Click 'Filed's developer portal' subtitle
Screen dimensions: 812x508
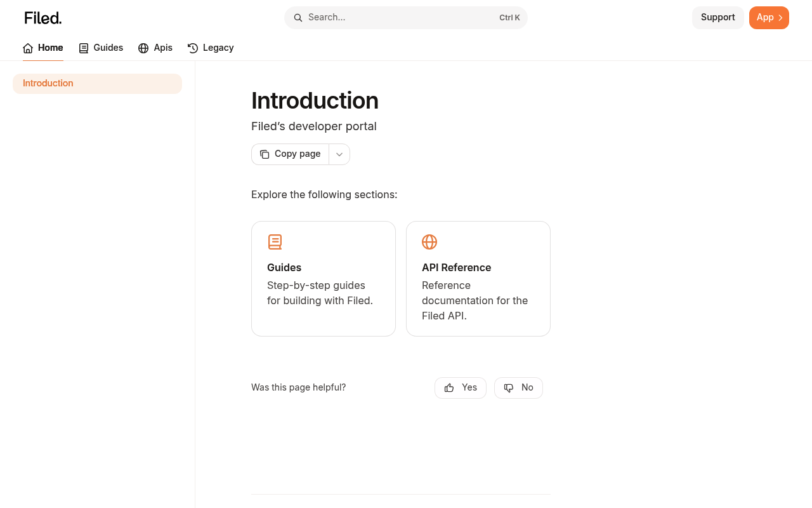(314, 126)
